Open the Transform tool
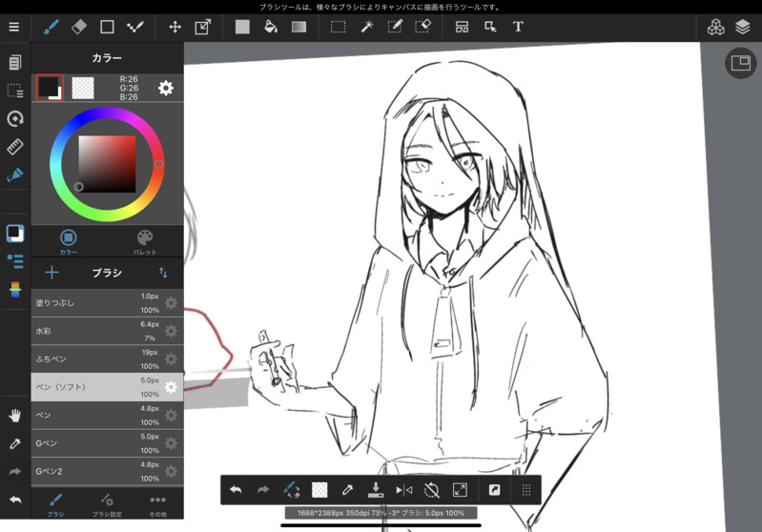Viewport: 762px width, 532px height. tap(202, 27)
